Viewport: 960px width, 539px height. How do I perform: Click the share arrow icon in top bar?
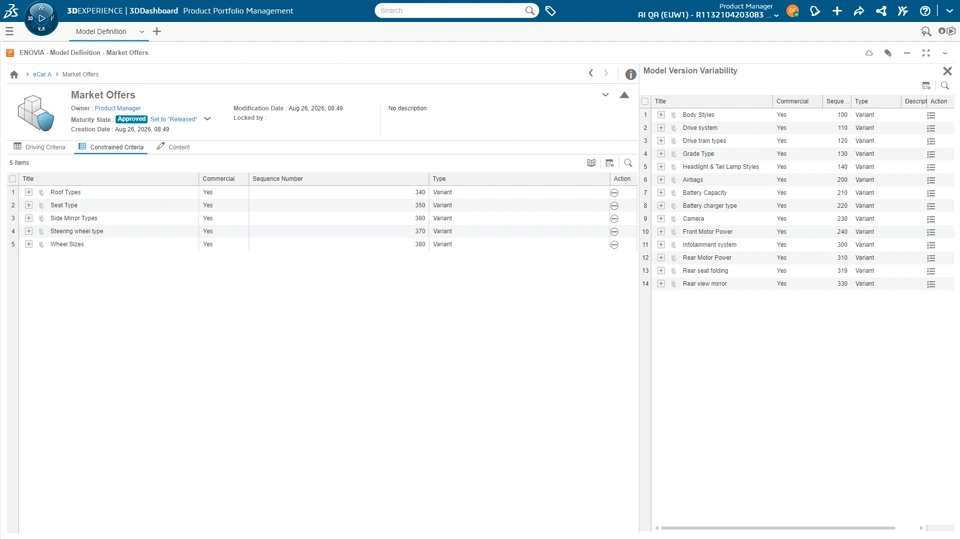(x=859, y=10)
